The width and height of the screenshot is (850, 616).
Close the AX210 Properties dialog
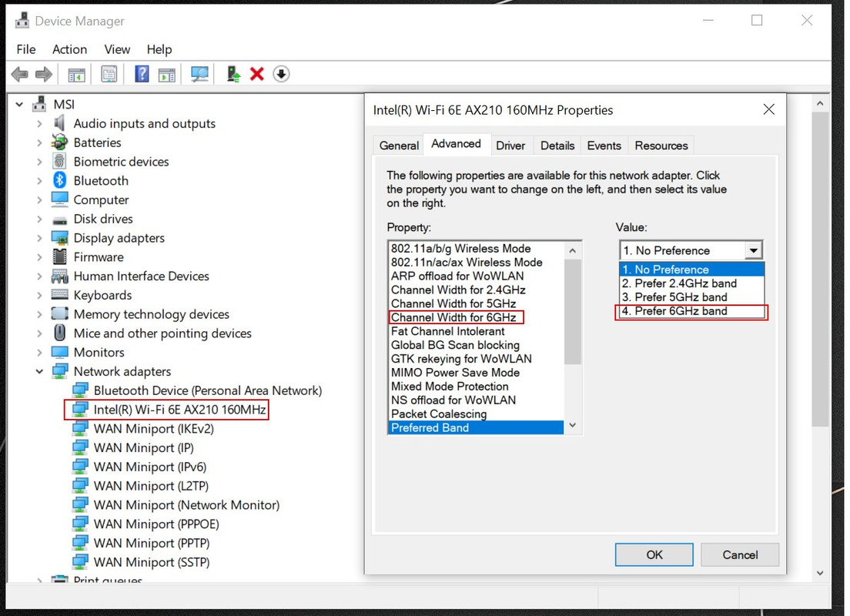click(x=768, y=109)
